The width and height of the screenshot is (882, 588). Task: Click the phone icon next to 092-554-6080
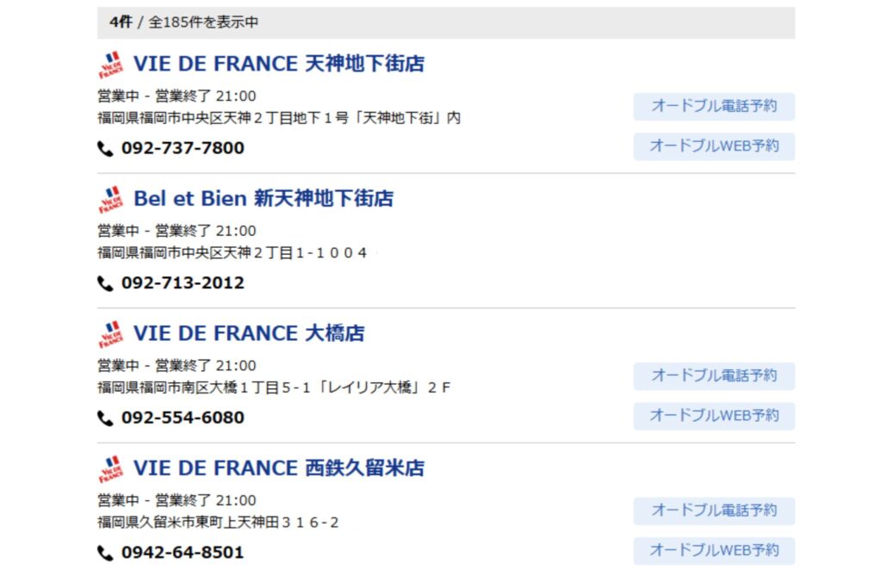tap(105, 418)
